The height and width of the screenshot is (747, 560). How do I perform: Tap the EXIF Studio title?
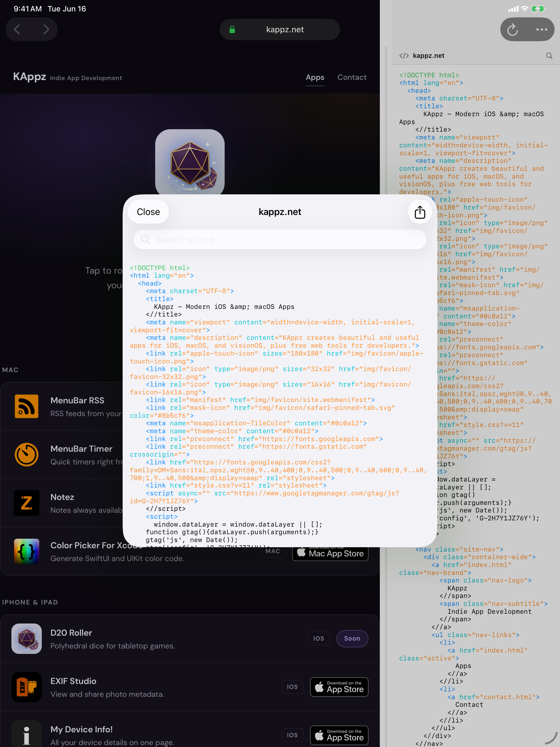tap(73, 681)
